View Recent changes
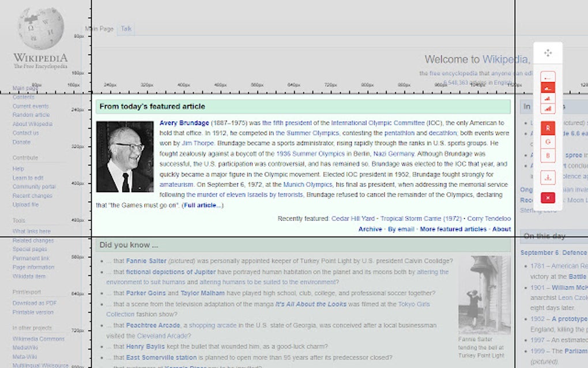Screen dimensions: 588x368 coord(32,196)
